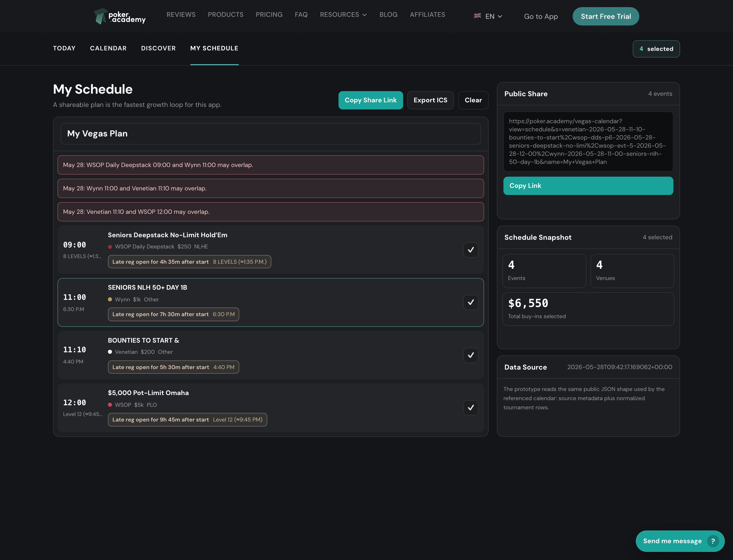The image size is (733, 560).
Task: Go to PRODUCTS in the top nav
Action: click(226, 15)
